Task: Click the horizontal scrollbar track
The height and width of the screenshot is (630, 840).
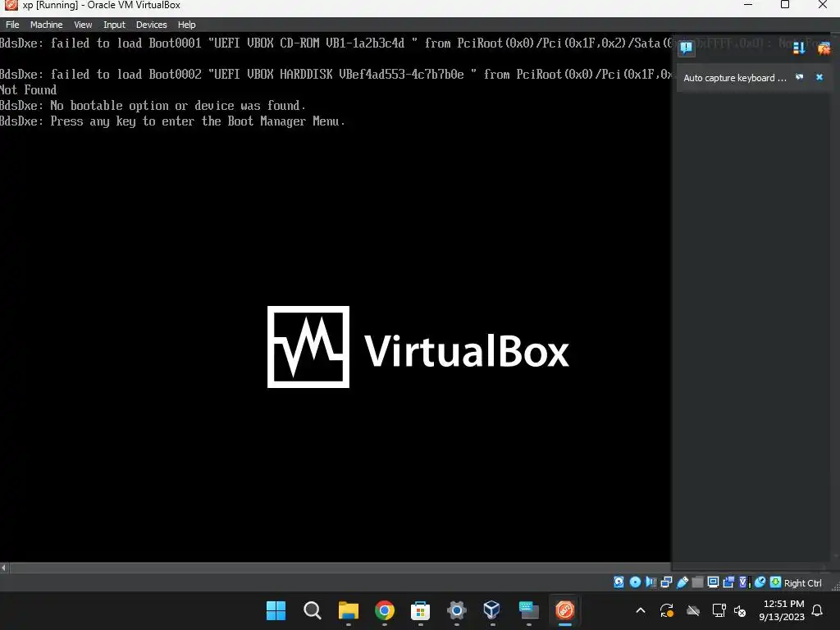Action: [x=340, y=568]
